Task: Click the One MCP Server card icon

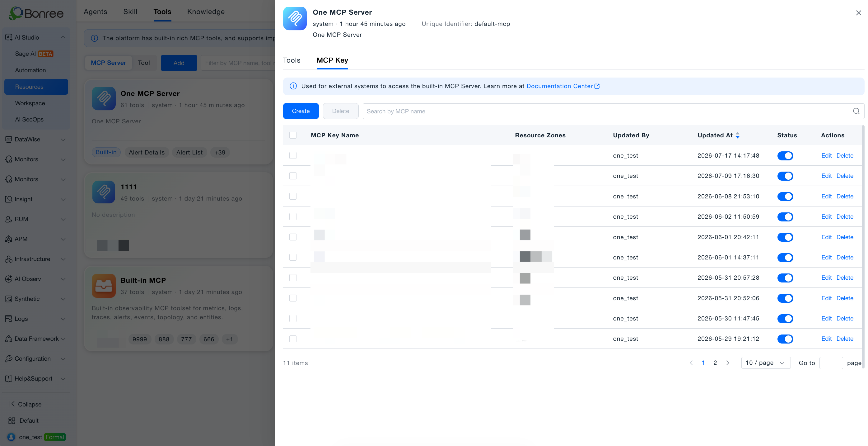Action: (x=104, y=98)
